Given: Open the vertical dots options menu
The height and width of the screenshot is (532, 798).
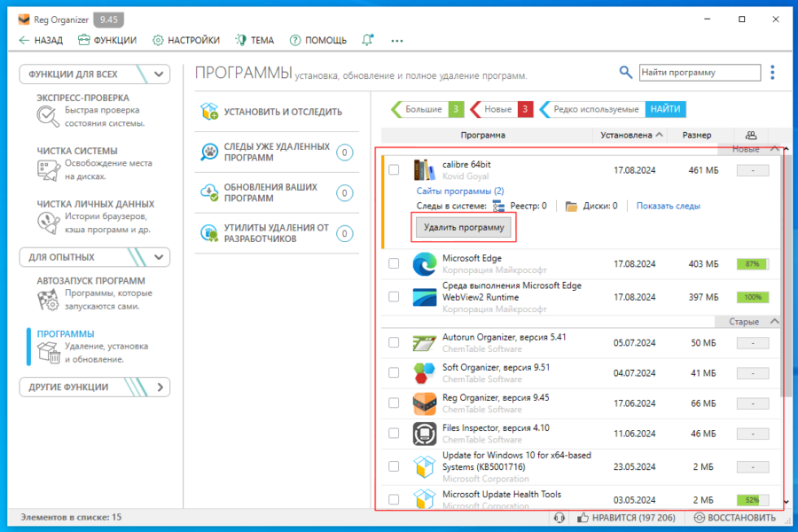Looking at the screenshot, I should click(772, 73).
